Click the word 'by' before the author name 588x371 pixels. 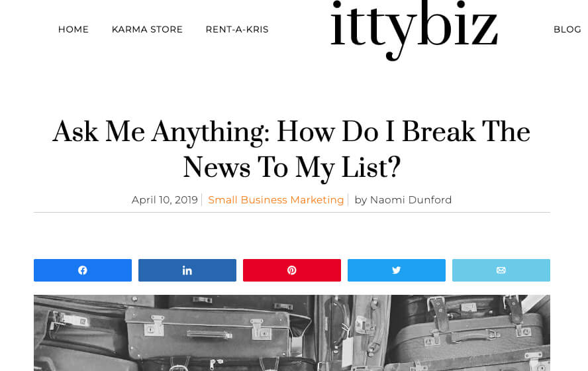click(x=360, y=200)
